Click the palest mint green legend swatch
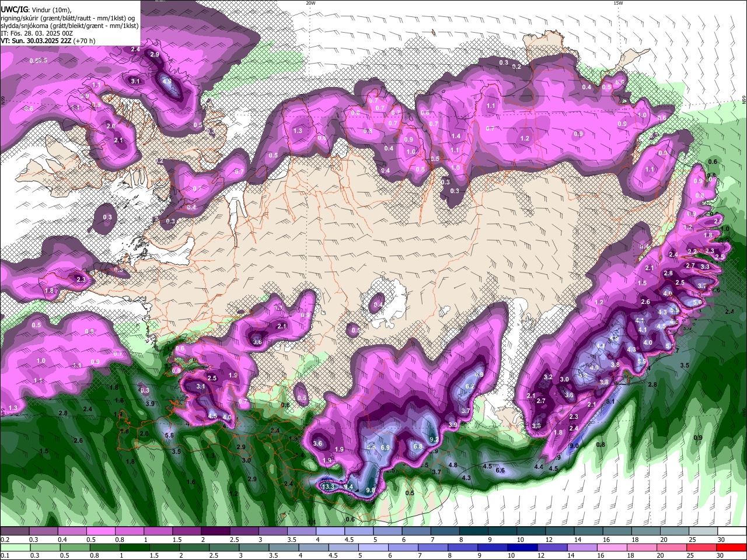Screen dimensions: 747x560 (15, 548)
